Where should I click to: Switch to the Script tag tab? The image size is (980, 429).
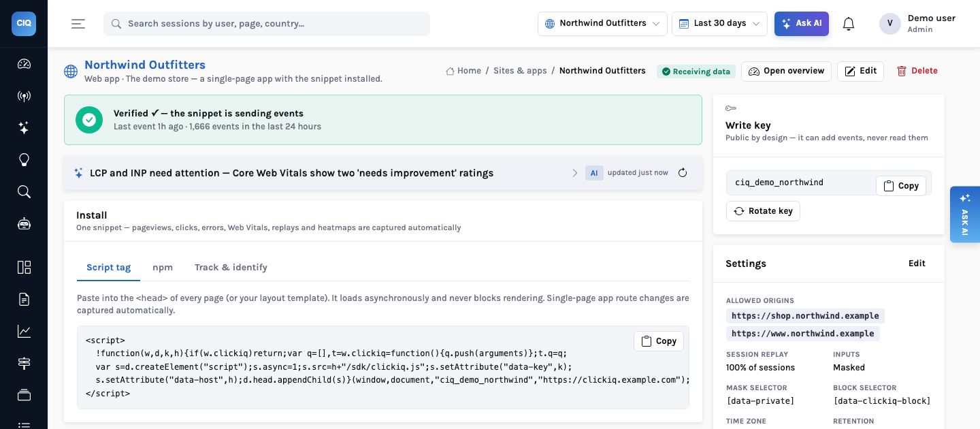(x=108, y=268)
